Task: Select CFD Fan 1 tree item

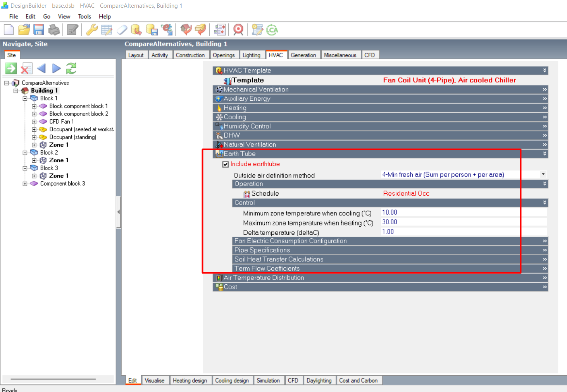Action: pyautogui.click(x=61, y=122)
